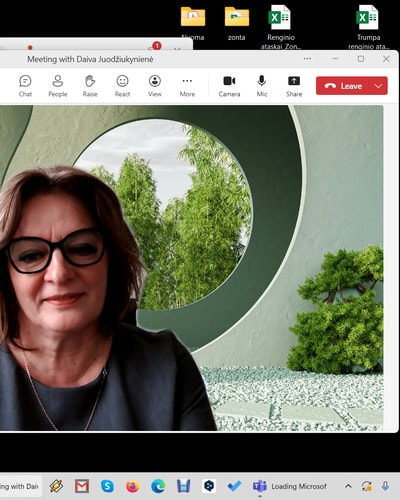Open the Chat panel
This screenshot has height=500, width=400.
click(x=25, y=86)
